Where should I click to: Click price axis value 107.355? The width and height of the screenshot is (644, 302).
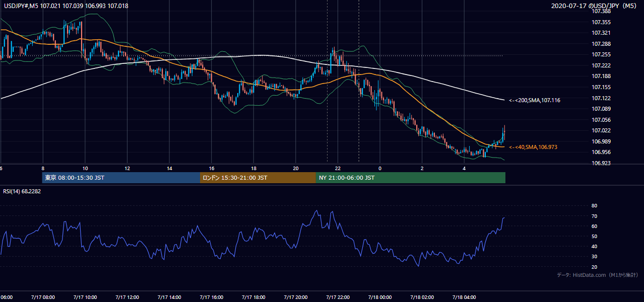coord(601,22)
